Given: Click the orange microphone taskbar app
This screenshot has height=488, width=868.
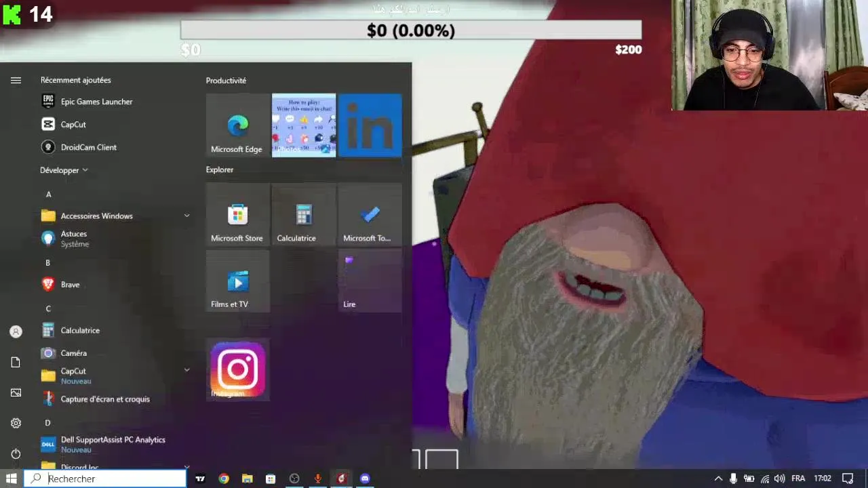Looking at the screenshot, I should (x=317, y=479).
